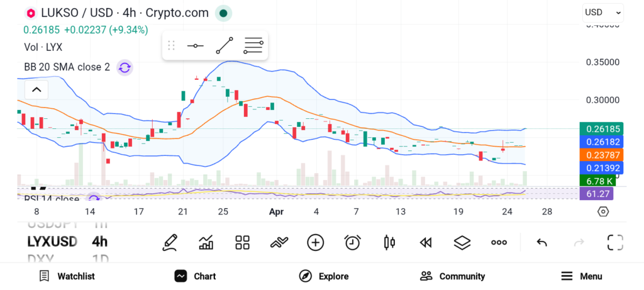Go to the Explore tab
Image resolution: width=644 pixels, height=290 pixels.
(323, 276)
